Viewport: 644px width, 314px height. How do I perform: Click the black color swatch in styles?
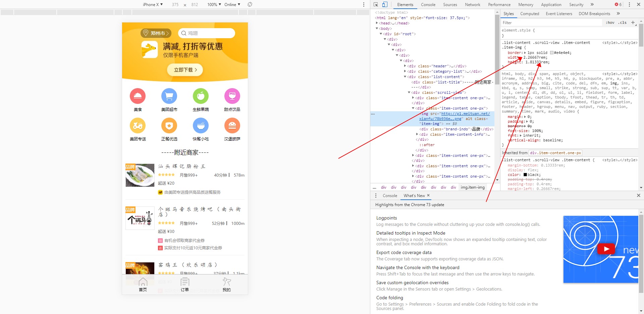(525, 175)
